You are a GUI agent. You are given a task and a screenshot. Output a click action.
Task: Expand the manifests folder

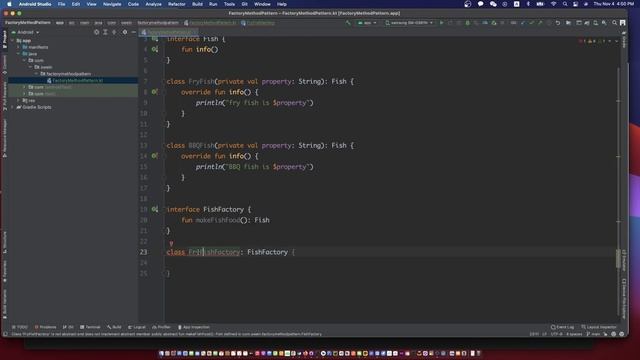pyautogui.click(x=18, y=47)
